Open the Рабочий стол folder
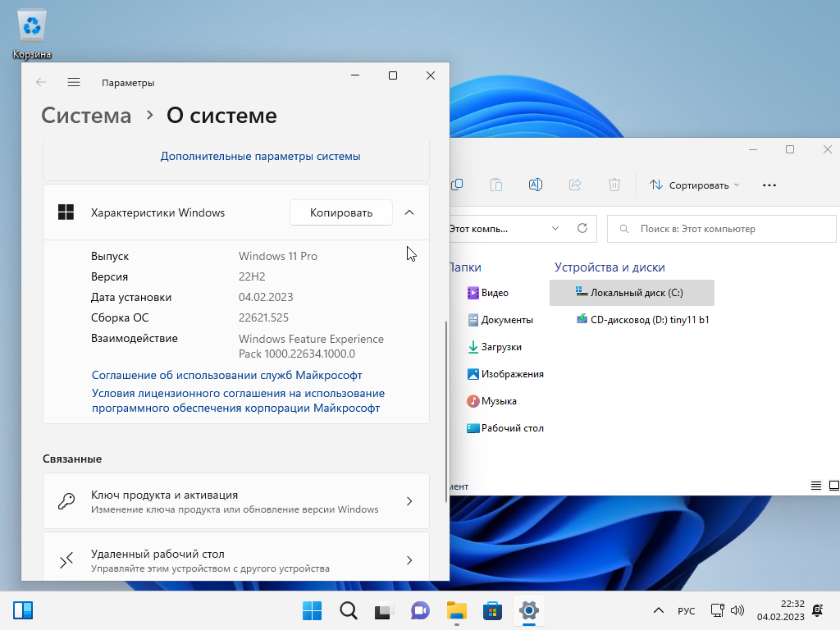This screenshot has width=840, height=630. tap(505, 428)
